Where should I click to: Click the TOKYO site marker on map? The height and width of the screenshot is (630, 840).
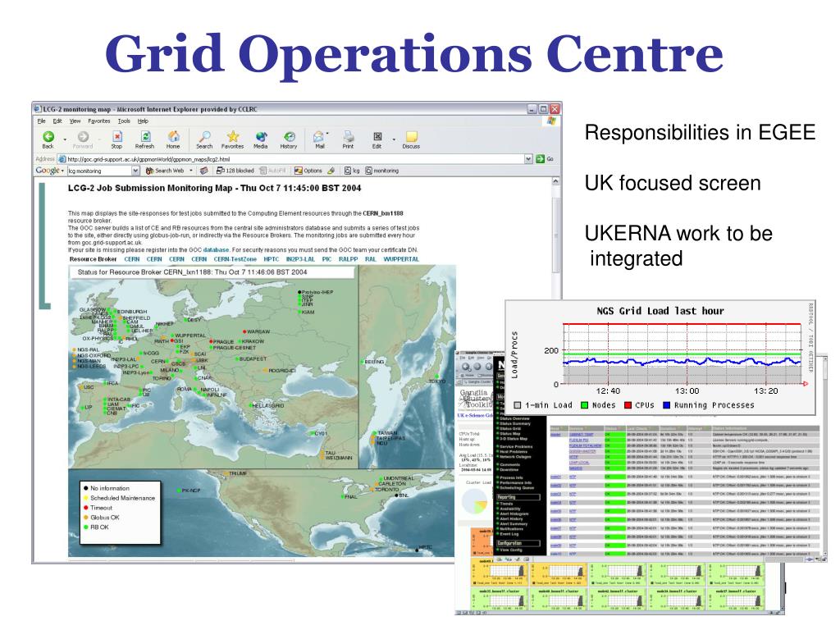[x=437, y=377]
